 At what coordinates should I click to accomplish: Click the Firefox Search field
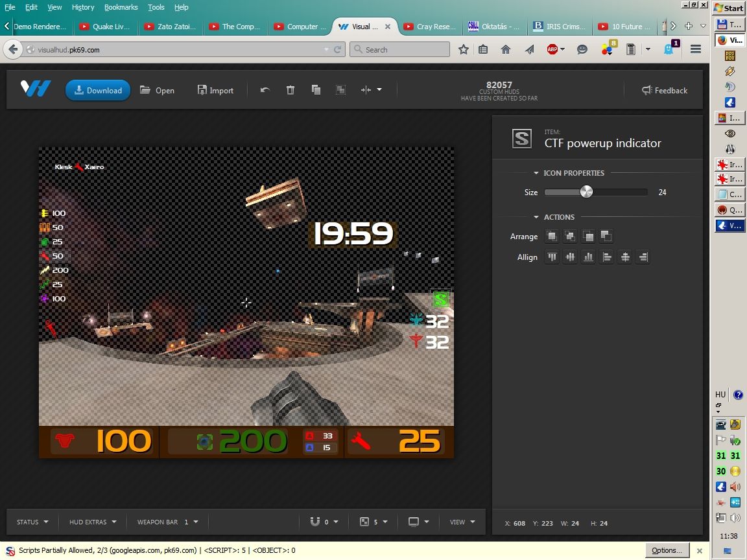coord(399,49)
